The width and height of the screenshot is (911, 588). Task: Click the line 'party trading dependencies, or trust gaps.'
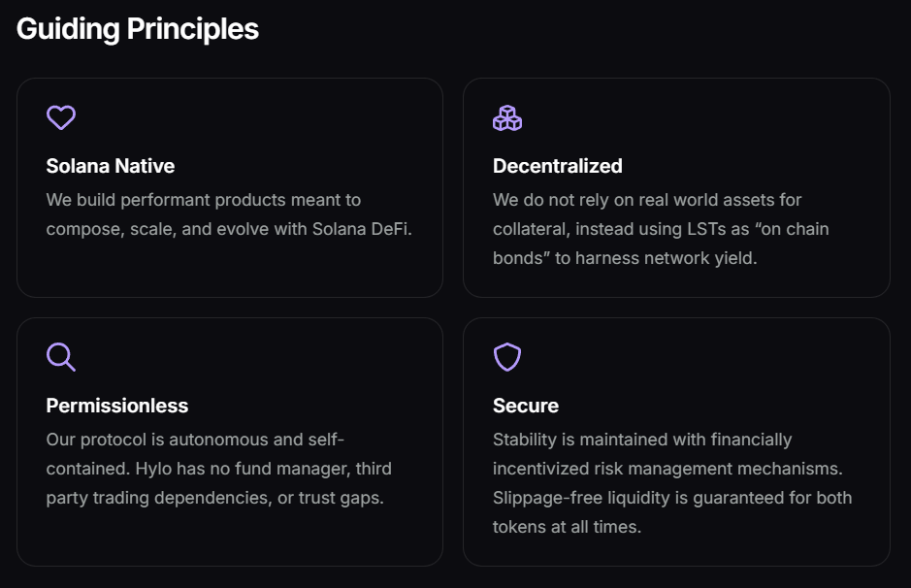(x=215, y=498)
